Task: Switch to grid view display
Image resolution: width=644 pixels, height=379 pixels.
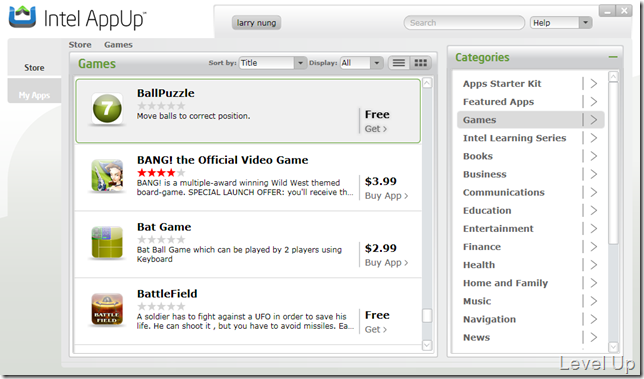Action: point(421,63)
